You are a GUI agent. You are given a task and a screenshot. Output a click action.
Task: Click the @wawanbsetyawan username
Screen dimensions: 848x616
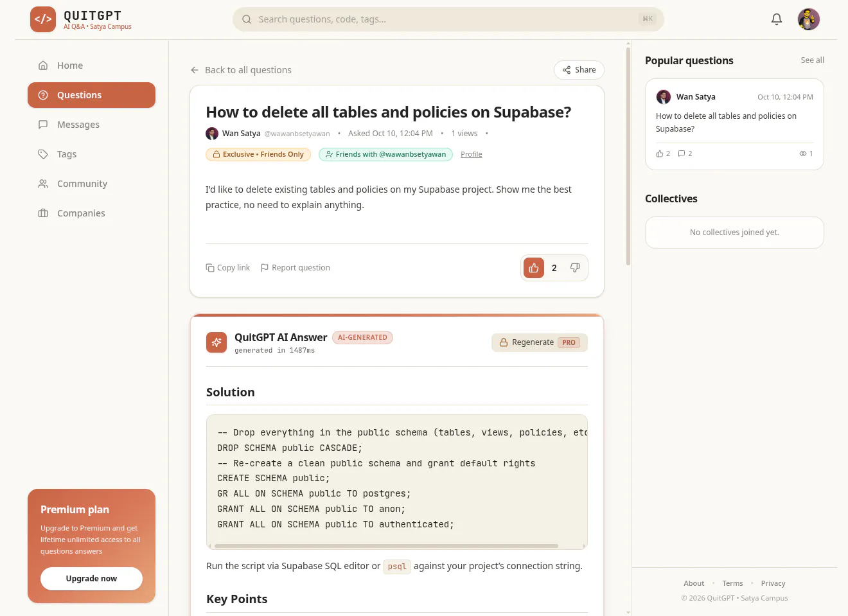point(297,134)
